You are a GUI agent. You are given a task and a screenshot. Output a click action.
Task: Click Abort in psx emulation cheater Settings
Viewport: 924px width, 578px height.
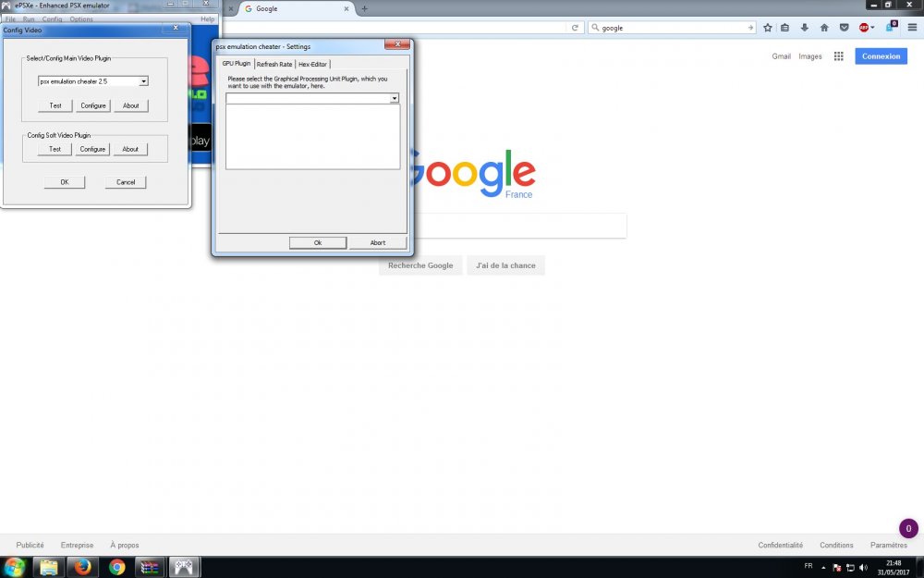pyautogui.click(x=378, y=243)
